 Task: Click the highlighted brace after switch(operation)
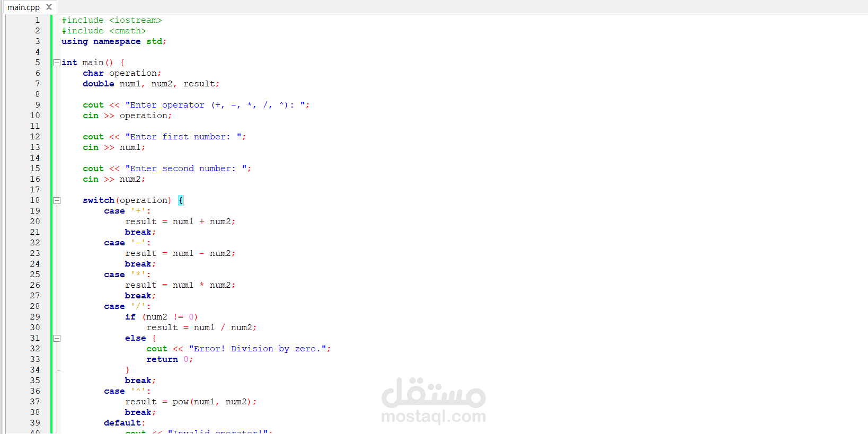[x=181, y=200]
